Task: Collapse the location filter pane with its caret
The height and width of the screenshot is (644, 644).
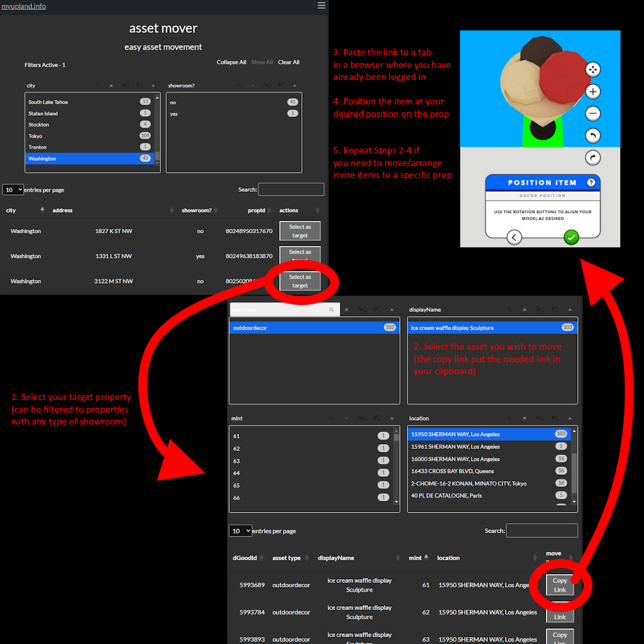Action: [570, 418]
